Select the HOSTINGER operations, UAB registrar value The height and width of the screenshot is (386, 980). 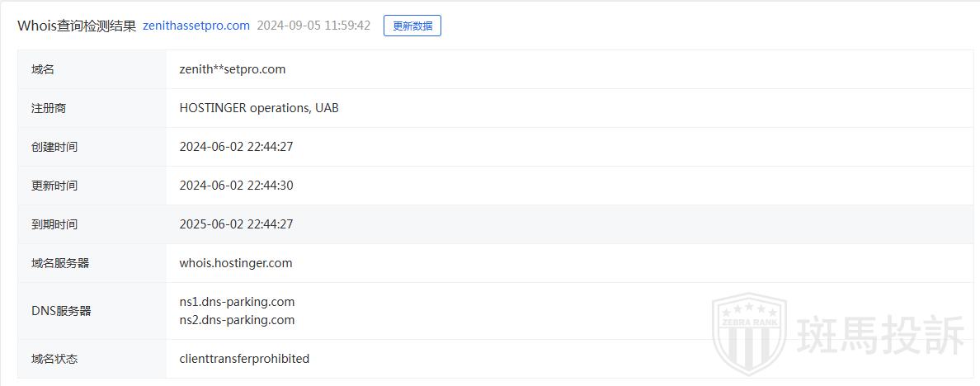(x=259, y=108)
